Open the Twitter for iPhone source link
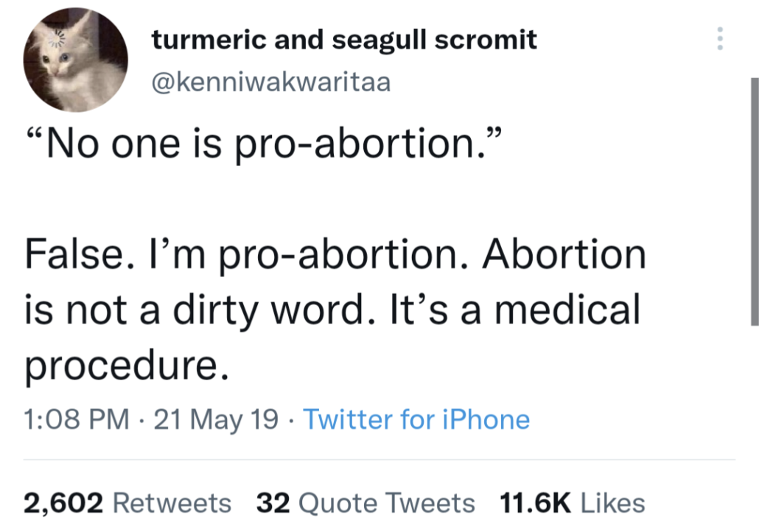This screenshot has height=532, width=759. (x=416, y=420)
